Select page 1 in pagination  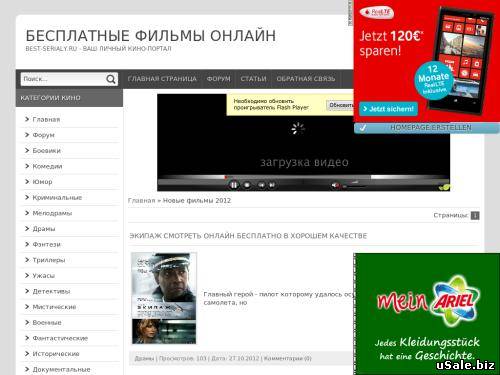(x=475, y=216)
